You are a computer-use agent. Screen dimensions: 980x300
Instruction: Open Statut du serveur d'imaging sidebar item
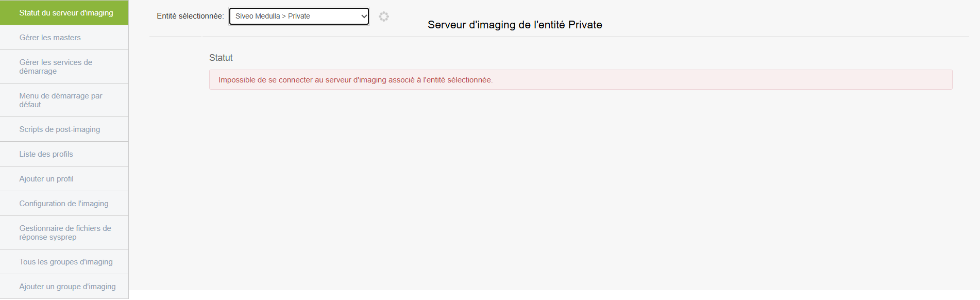(x=64, y=12)
